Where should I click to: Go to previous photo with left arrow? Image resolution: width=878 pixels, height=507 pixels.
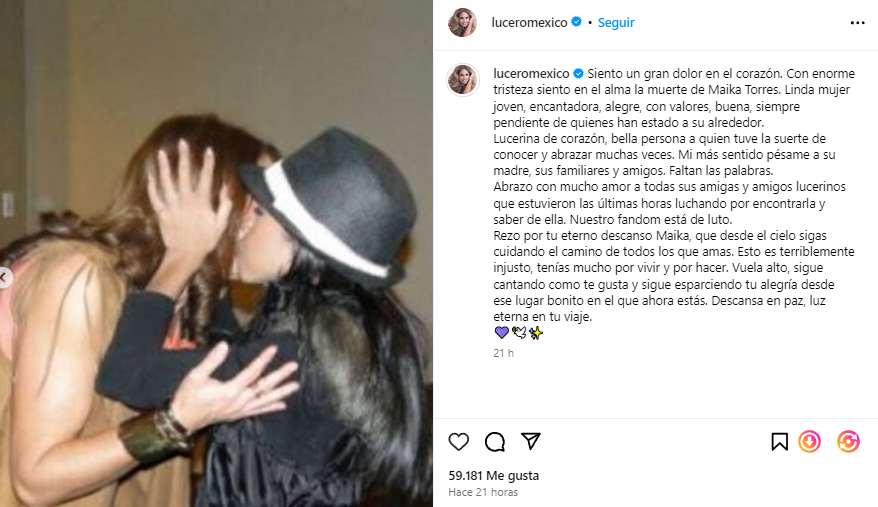[x=4, y=277]
